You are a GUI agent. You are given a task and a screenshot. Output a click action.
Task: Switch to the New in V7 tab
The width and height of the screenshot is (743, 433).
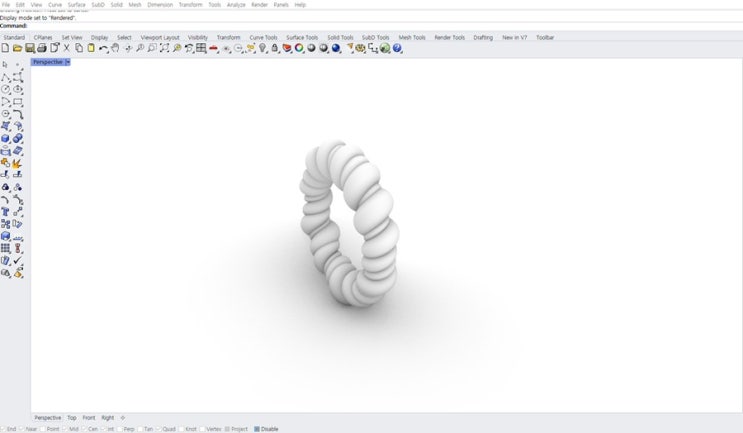514,37
